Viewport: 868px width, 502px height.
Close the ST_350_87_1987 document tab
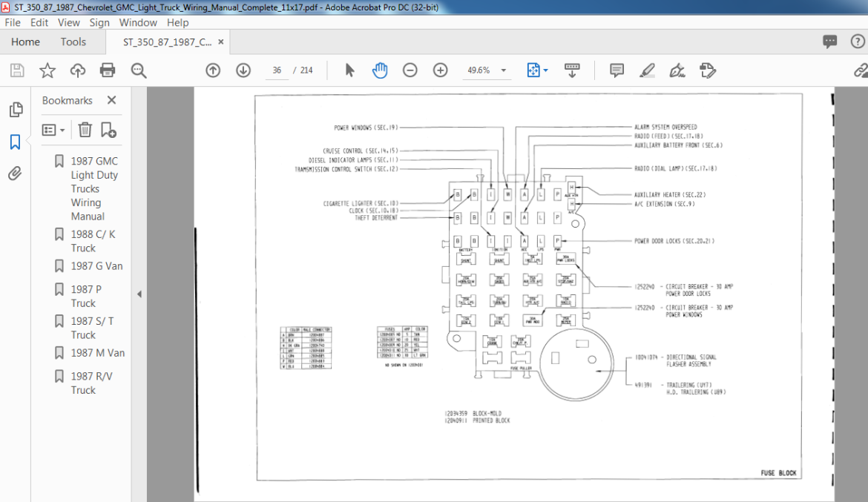pyautogui.click(x=221, y=42)
